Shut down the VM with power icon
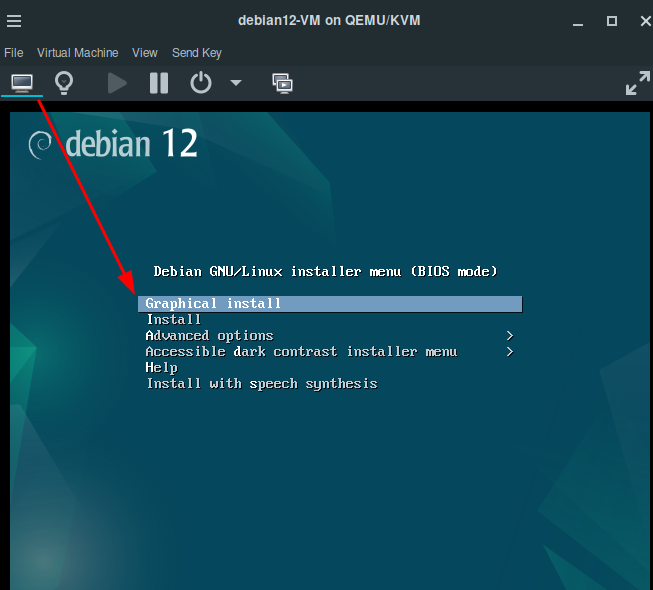 201,82
